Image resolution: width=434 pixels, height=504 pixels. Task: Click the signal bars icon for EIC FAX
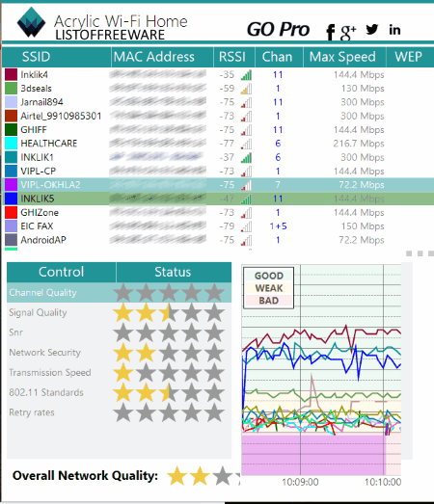click(x=247, y=226)
